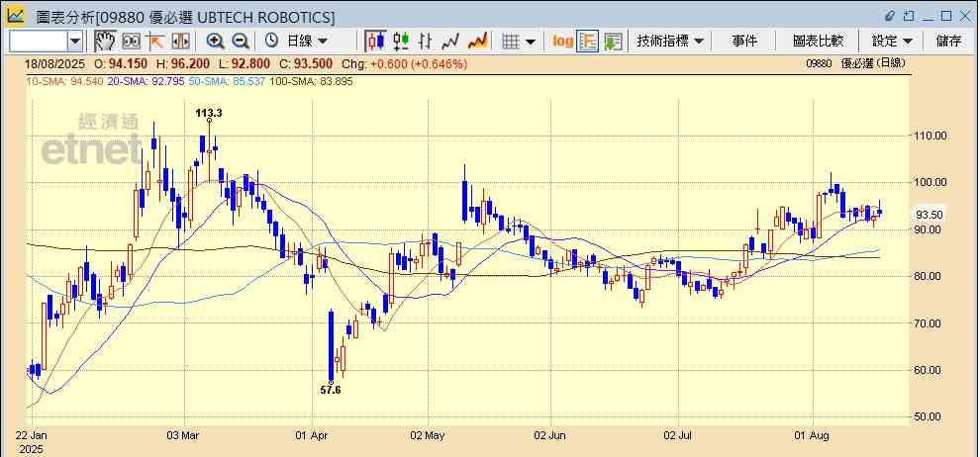
Task: Click the green download arrow icon
Action: click(613, 42)
